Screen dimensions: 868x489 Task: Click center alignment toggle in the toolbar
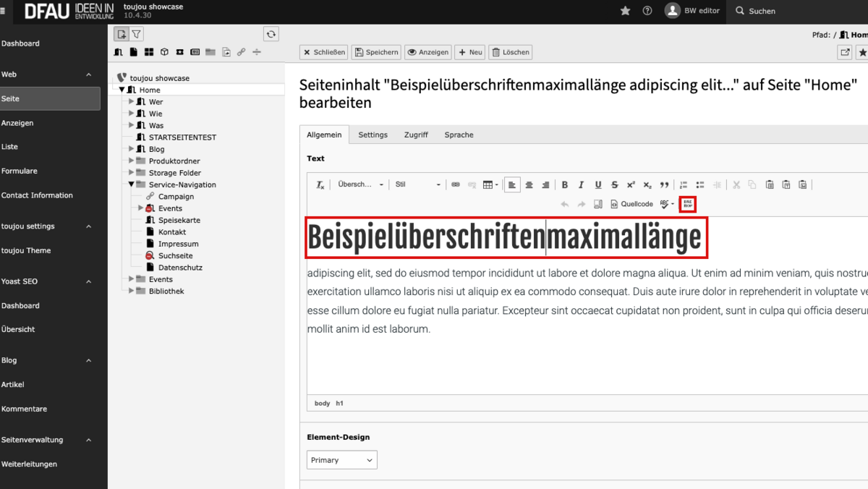point(529,184)
